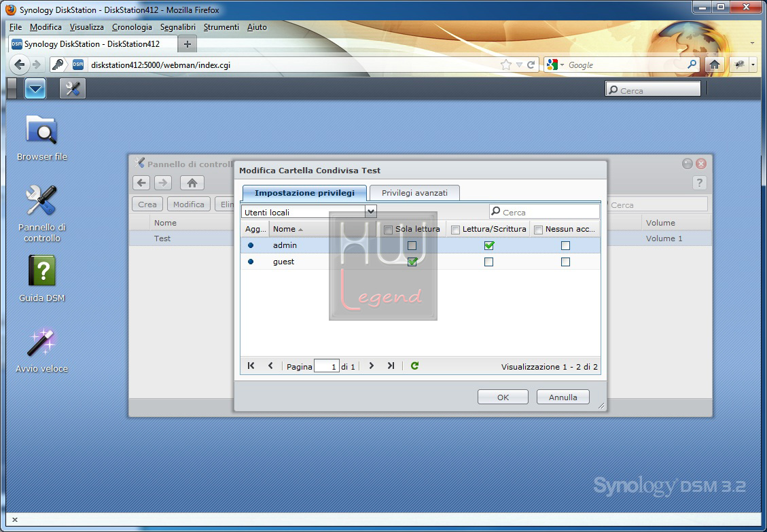Open the Google search engine dropdown
This screenshot has width=767, height=532.
(562, 65)
